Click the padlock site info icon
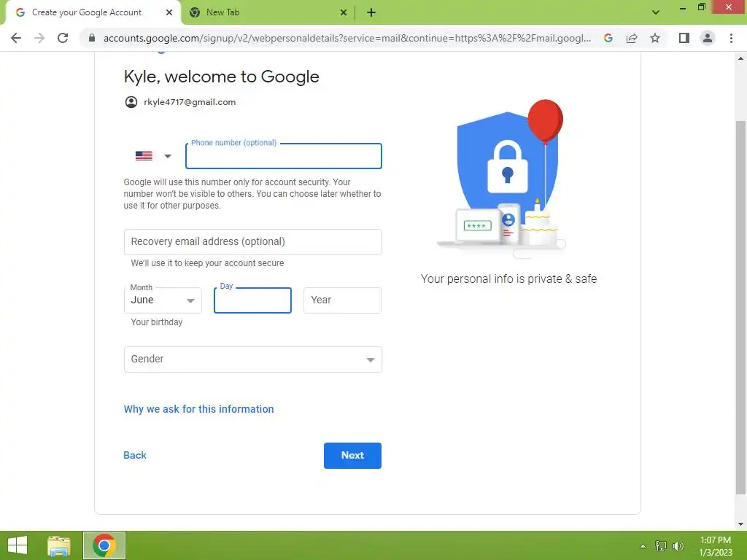Screen dimensions: 747x560 (92, 38)
